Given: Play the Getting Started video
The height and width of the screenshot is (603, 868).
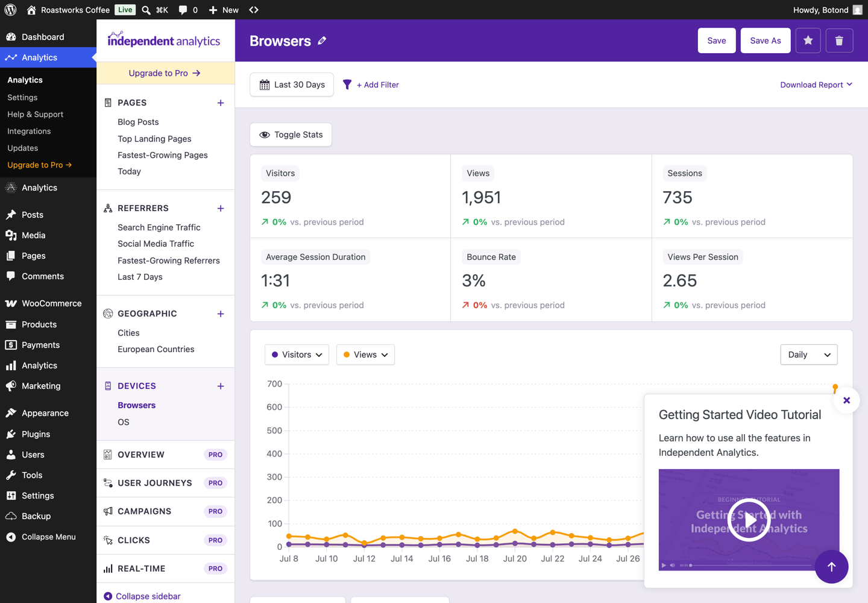Looking at the screenshot, I should point(749,520).
